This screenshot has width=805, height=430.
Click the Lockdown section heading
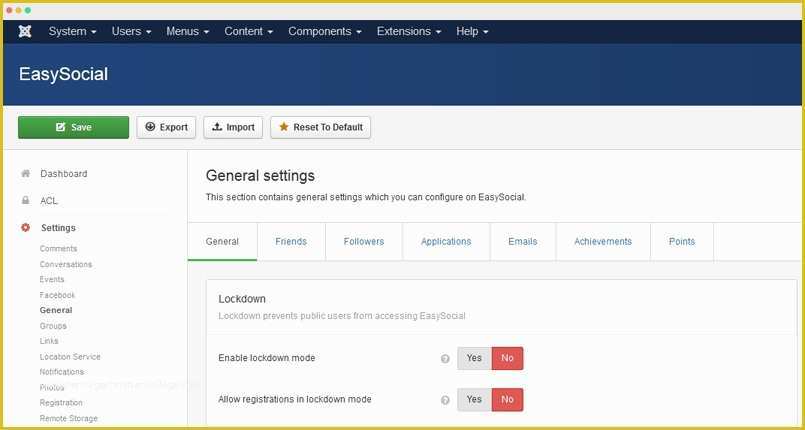point(242,299)
